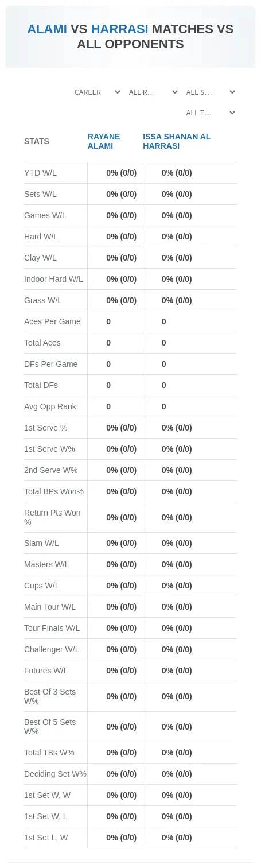Click the 1st Serve % row label
Screen dimensions: 261x868
click(x=46, y=428)
